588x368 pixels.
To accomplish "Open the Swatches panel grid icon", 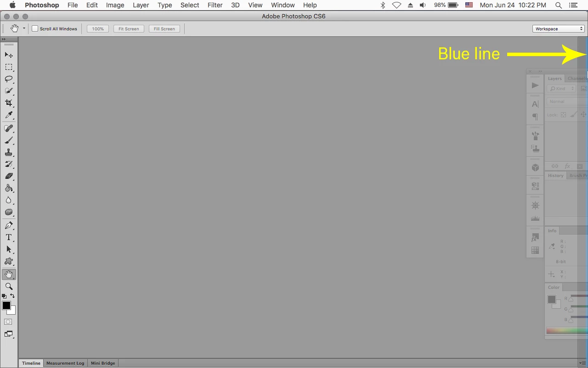I will pyautogui.click(x=535, y=250).
